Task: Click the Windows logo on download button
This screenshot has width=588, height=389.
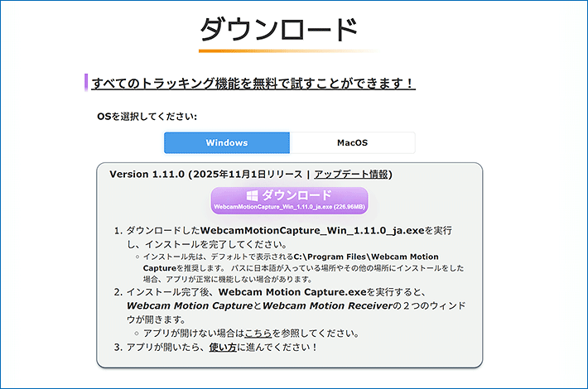Action: (252, 195)
